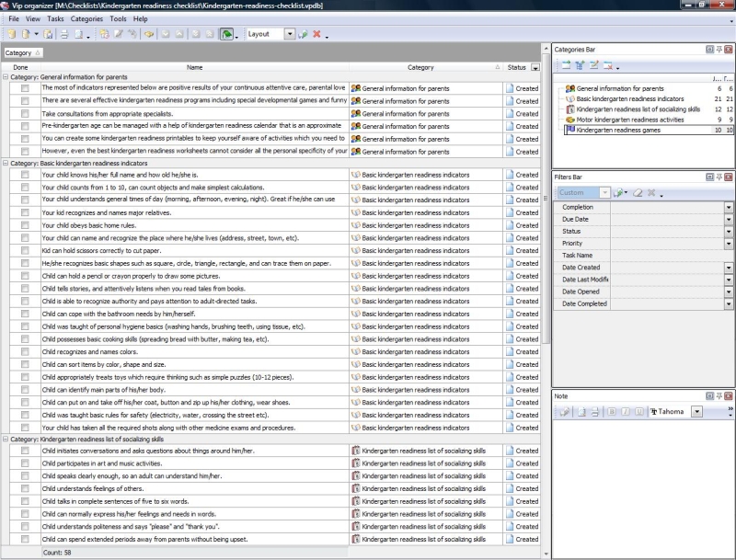Expand the Priority filter dropdown
This screenshot has width=736, height=560.
coord(729,244)
